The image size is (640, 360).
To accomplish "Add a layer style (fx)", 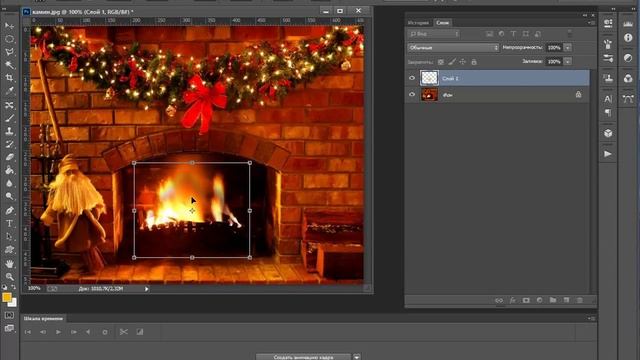I will pyautogui.click(x=513, y=300).
